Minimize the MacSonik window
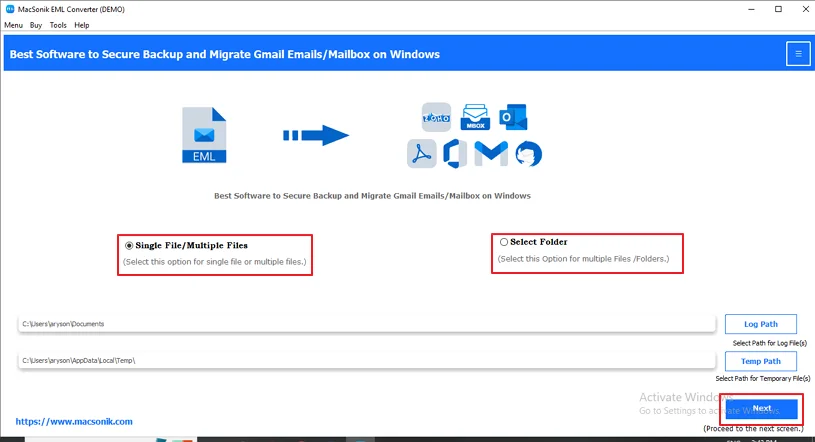The height and width of the screenshot is (442, 815). coord(752,9)
